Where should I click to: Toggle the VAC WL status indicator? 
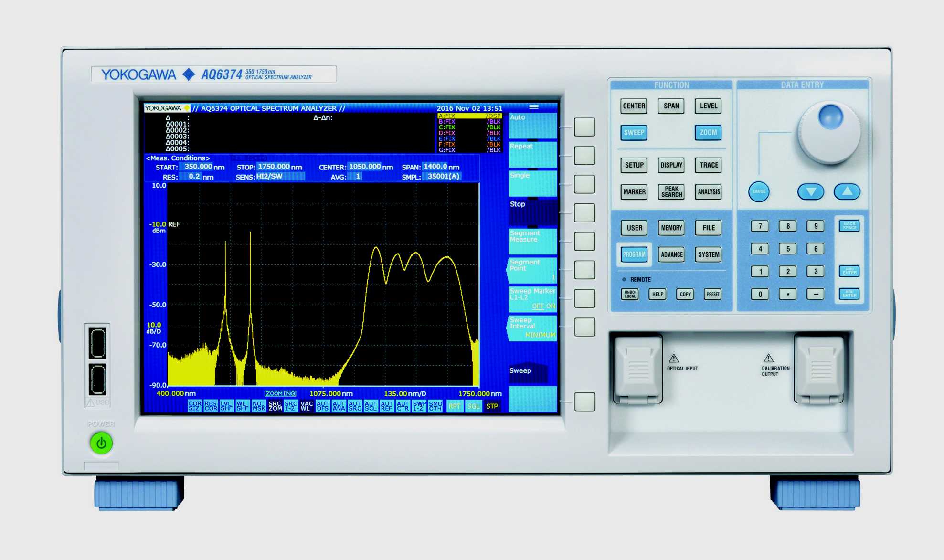(307, 406)
